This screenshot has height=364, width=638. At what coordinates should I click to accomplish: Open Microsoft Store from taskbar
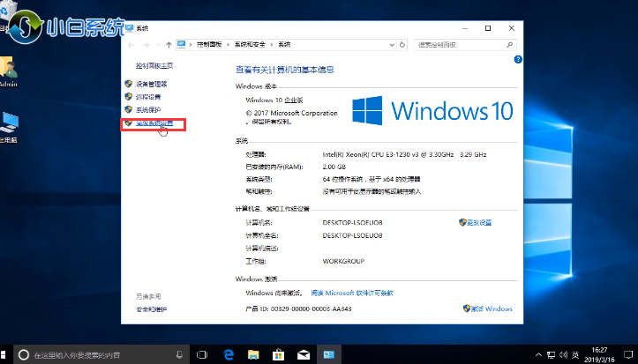coord(278,354)
